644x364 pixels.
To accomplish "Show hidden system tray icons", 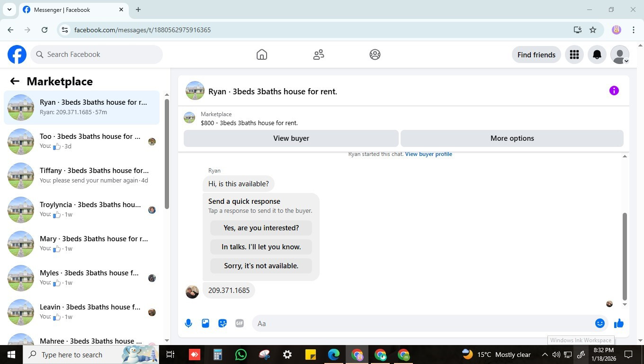I will 545,355.
